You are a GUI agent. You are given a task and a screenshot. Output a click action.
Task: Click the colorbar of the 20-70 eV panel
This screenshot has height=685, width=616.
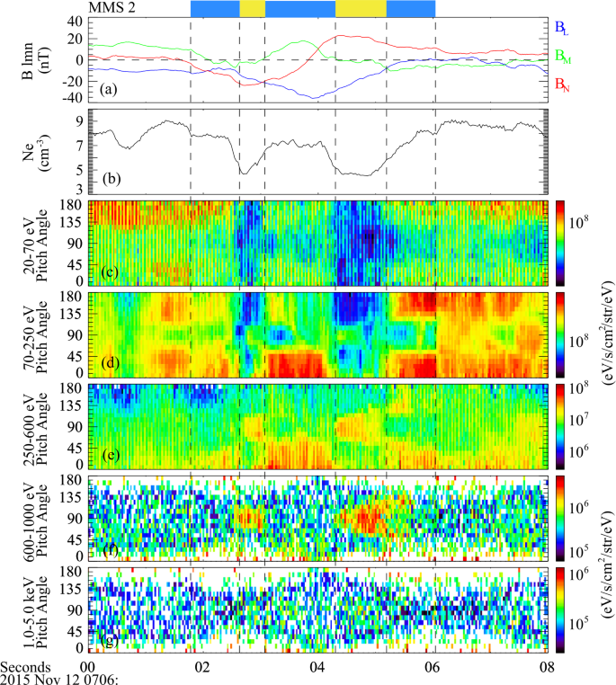(x=559, y=244)
